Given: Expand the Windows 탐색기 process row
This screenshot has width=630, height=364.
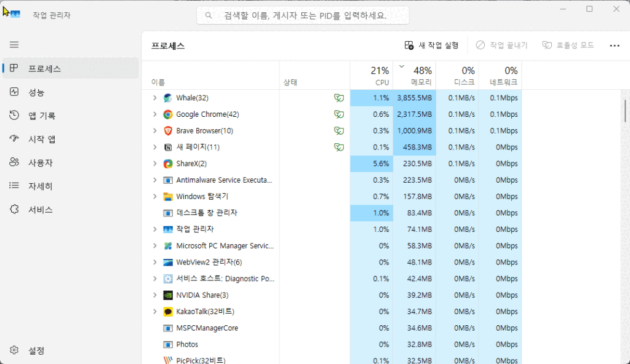Looking at the screenshot, I should (154, 197).
